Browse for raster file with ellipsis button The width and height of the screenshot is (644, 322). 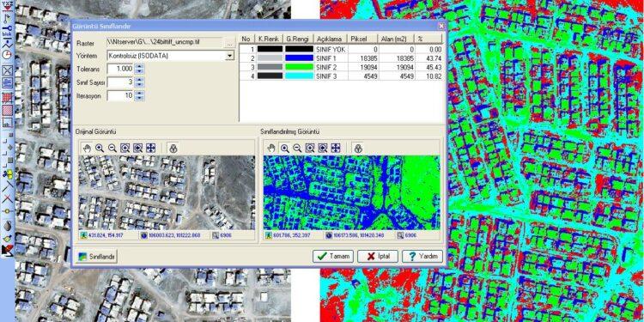pyautogui.click(x=229, y=43)
